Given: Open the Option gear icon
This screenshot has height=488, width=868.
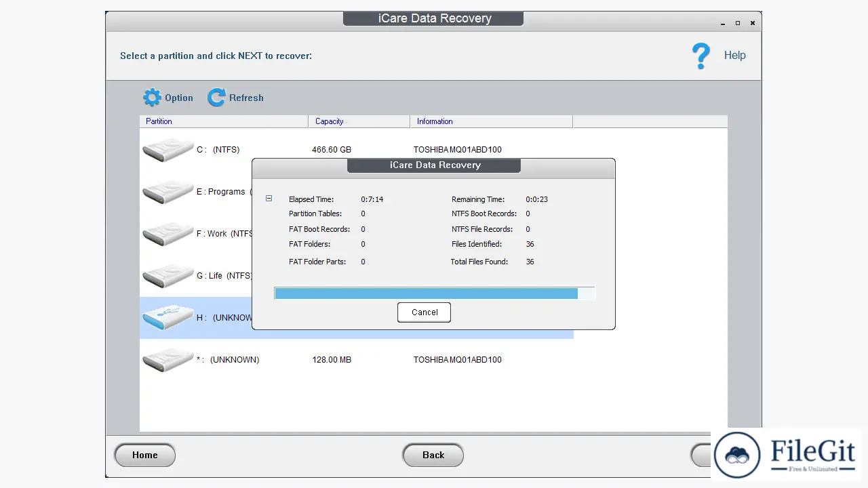Looking at the screenshot, I should pyautogui.click(x=152, y=98).
